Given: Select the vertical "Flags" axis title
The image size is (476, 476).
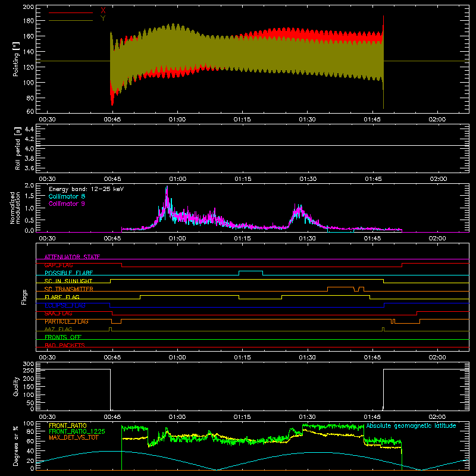Looking at the screenshot, I should point(24,297).
